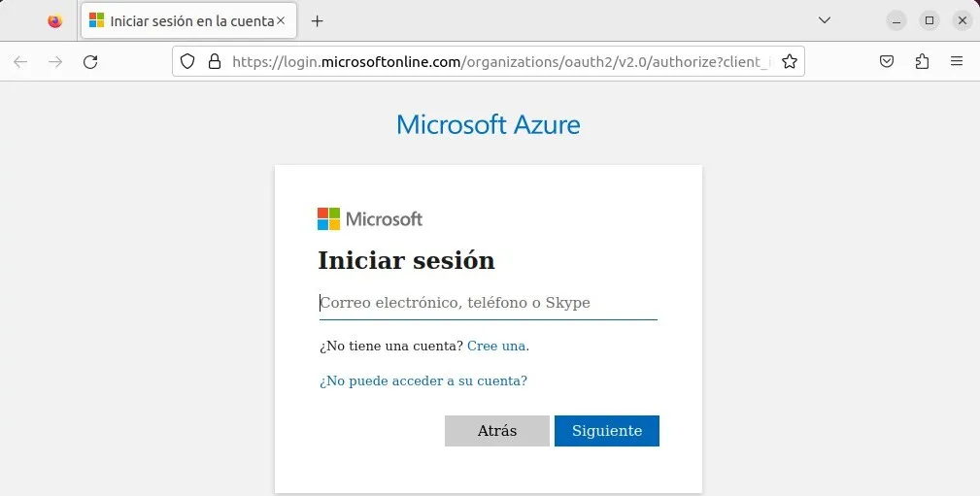Close the 'Iniciar sesión en la cuenta' tab
Image resolution: width=980 pixels, height=496 pixels.
[281, 20]
